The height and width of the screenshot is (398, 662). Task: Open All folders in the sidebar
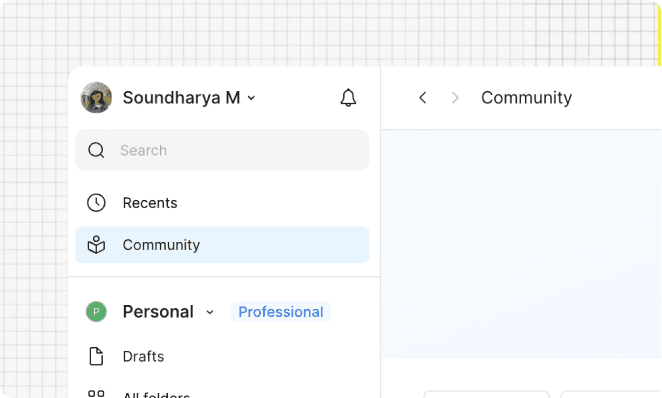coord(156,395)
